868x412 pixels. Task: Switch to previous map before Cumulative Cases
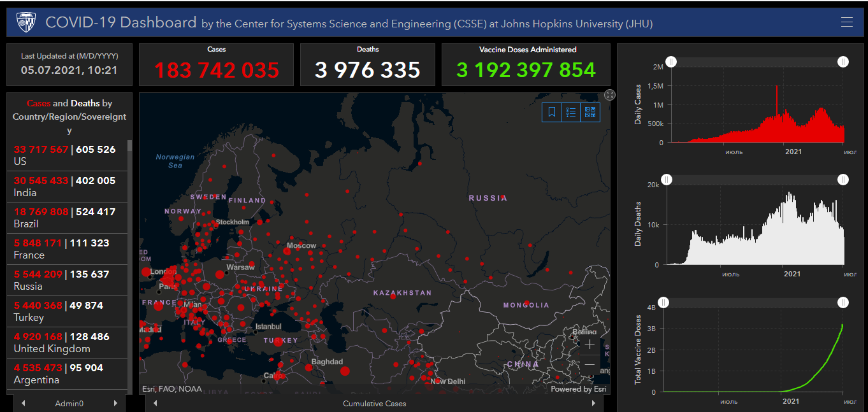155,403
